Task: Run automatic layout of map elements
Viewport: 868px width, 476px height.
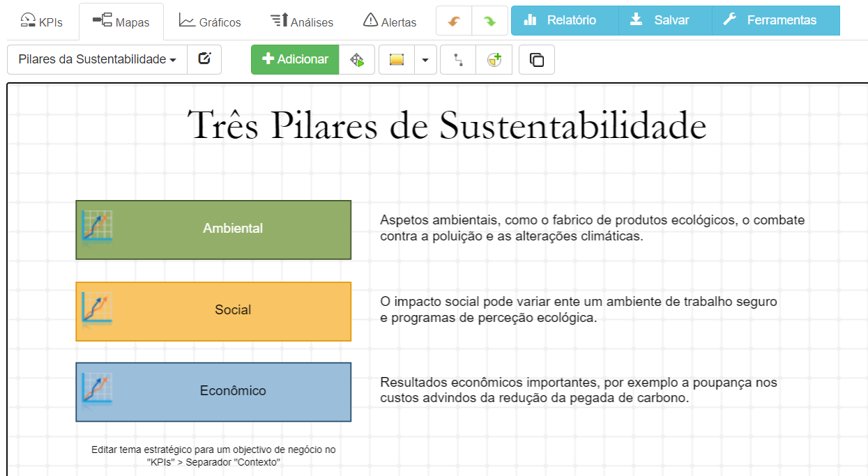Action: (356, 59)
